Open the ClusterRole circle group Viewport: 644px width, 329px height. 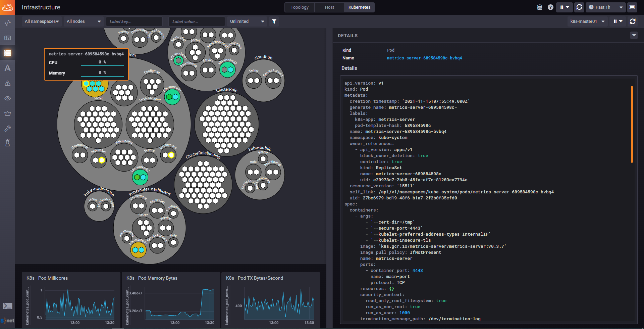pyautogui.click(x=227, y=124)
